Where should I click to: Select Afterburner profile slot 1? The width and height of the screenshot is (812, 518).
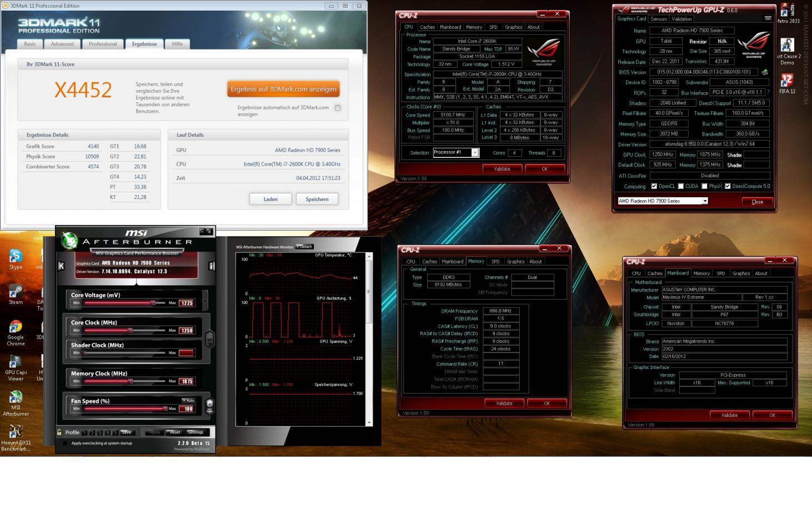(85, 432)
